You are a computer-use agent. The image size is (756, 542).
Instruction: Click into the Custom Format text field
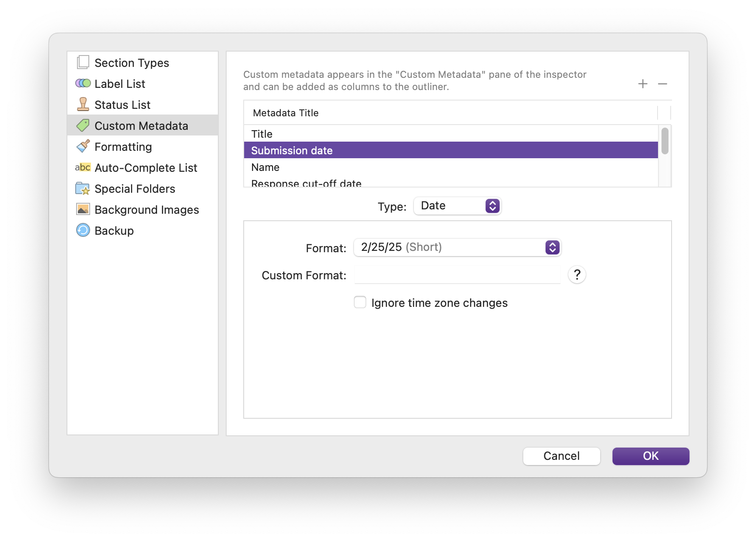point(457,275)
